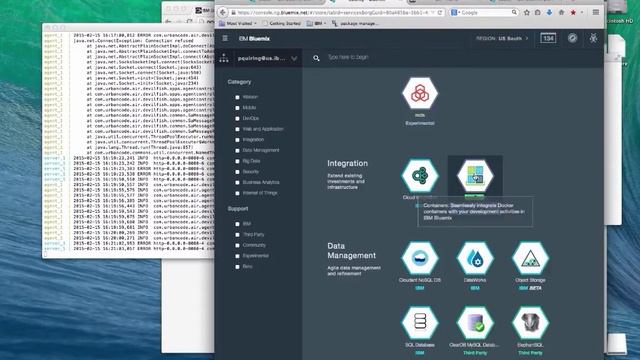Go to browser home page icon
Image resolution: width=640 pixels, height=360 pixels.
click(x=561, y=13)
